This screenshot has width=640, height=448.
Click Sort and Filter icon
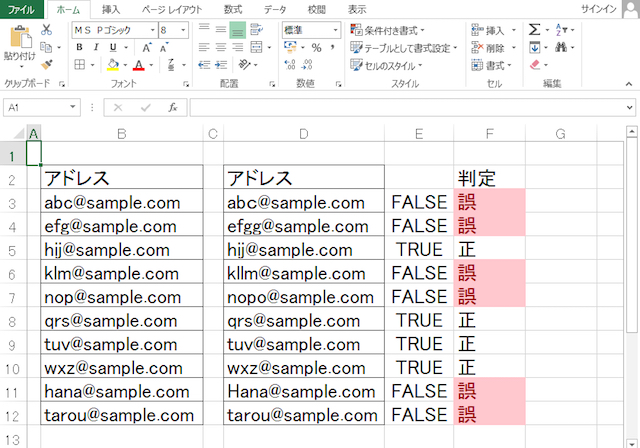[x=561, y=30]
